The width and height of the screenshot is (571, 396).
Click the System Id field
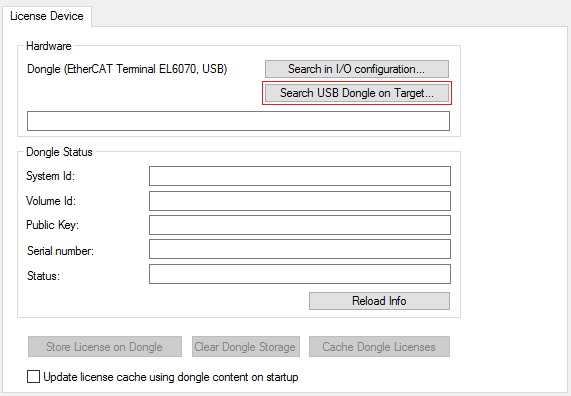pyautogui.click(x=300, y=176)
